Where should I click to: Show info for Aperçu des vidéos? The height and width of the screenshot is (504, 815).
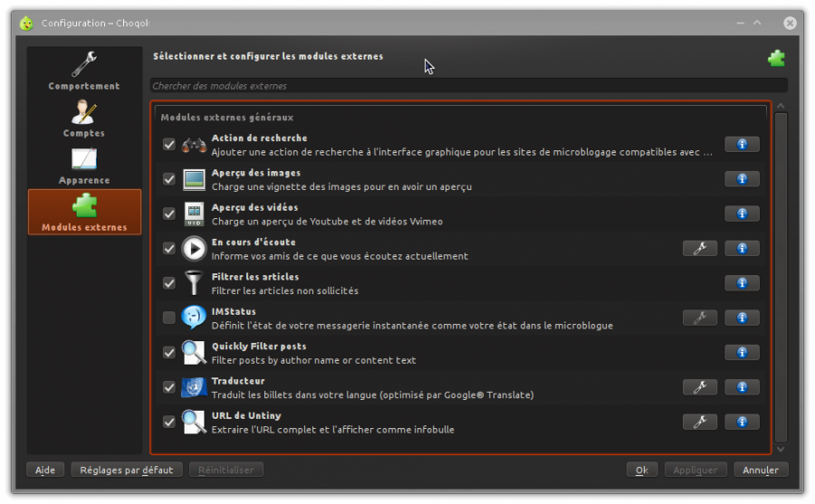(743, 214)
